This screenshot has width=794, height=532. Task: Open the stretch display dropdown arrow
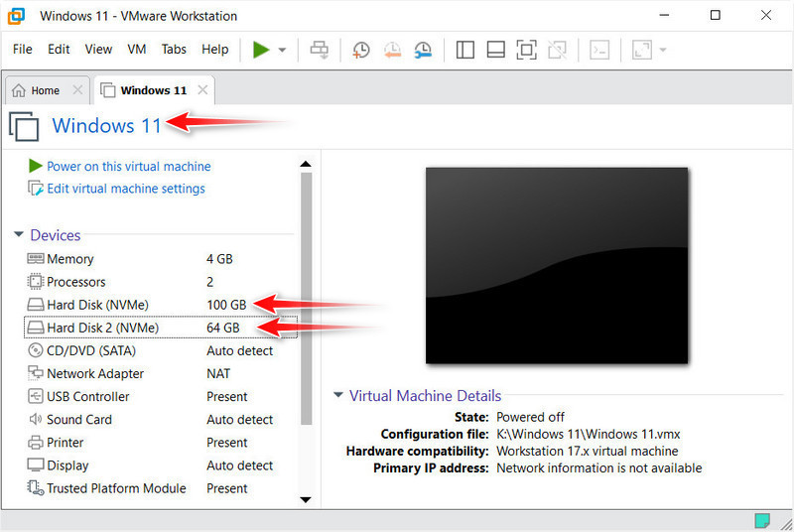point(663,50)
